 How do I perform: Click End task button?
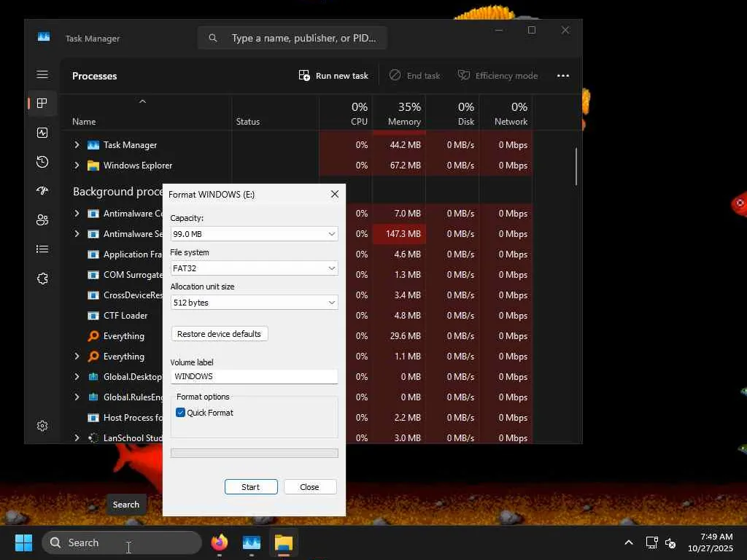tap(414, 76)
